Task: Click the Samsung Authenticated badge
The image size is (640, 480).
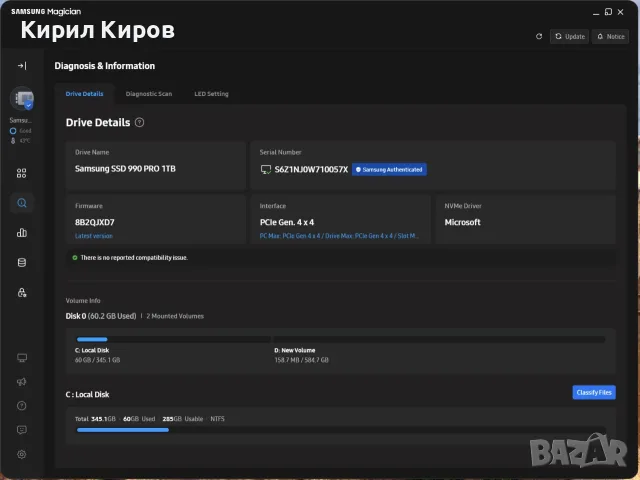Action: [x=389, y=169]
